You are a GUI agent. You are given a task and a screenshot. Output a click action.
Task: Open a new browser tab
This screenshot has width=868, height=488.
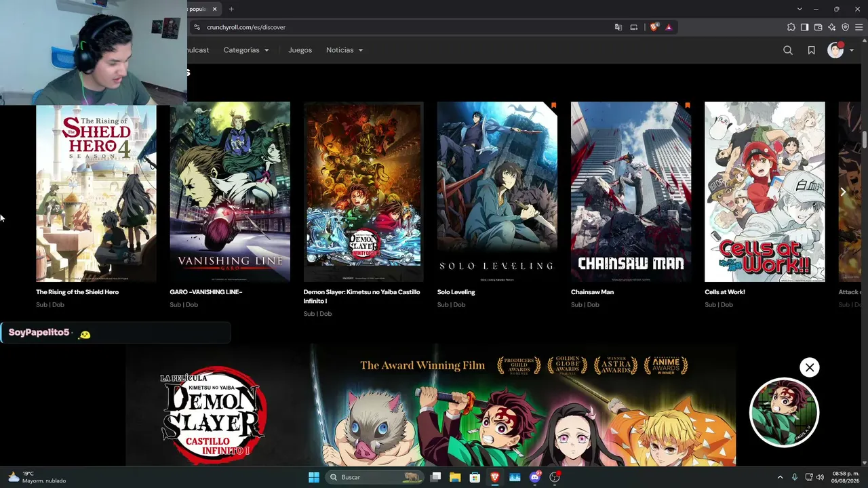231,9
